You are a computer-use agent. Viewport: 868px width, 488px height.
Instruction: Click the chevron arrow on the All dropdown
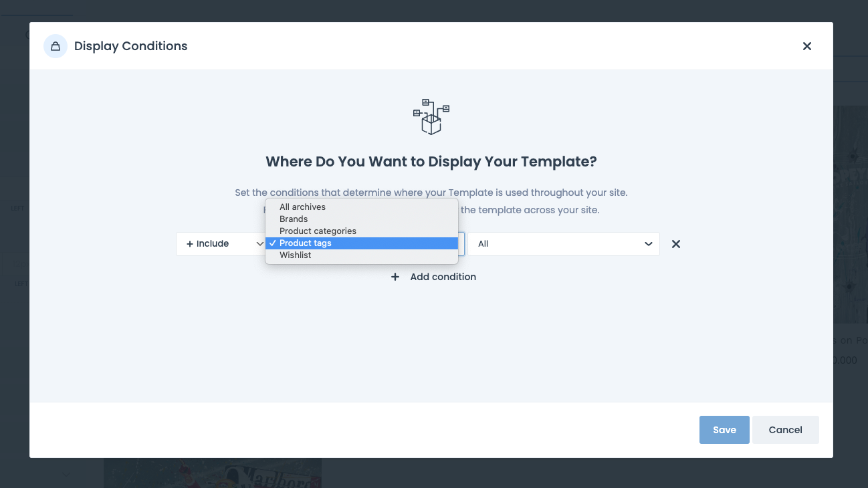[x=648, y=244]
